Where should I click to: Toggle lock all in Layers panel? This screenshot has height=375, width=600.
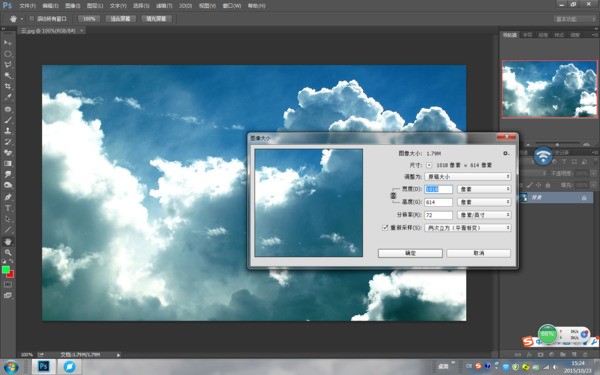point(548,185)
